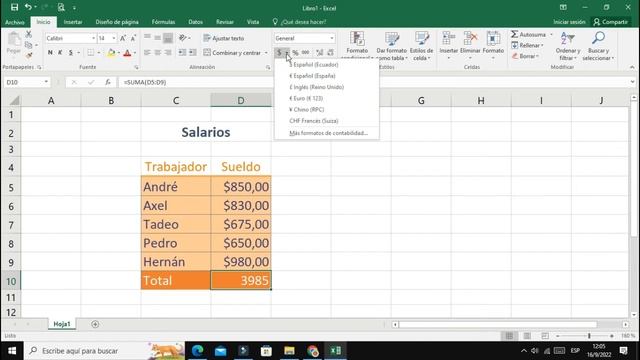Screen dimensions: 640x360
Task: Click Increase decimal places icon
Action: click(320, 53)
